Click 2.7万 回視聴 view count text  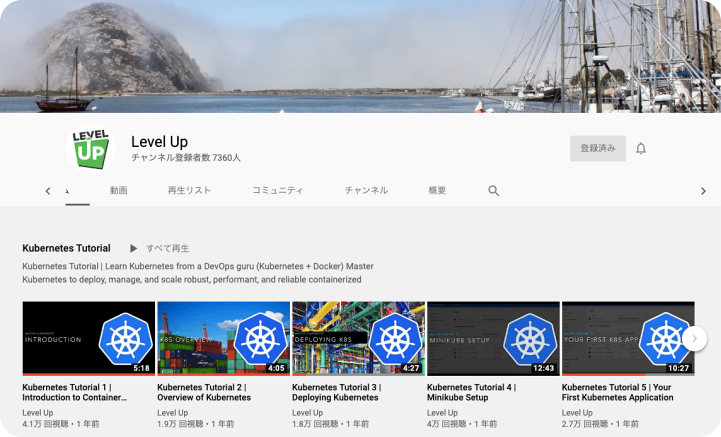click(585, 424)
